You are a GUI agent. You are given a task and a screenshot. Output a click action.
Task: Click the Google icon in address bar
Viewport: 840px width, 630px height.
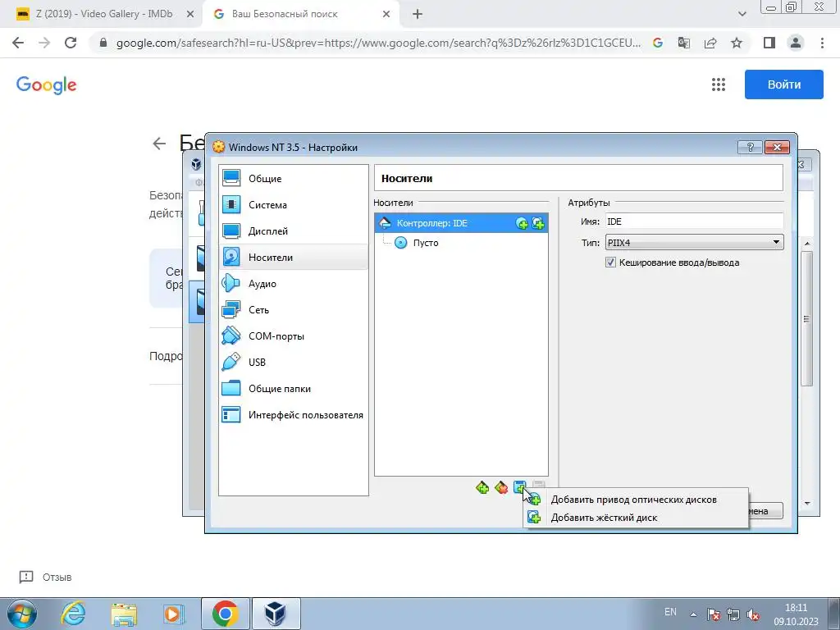pyautogui.click(x=658, y=43)
